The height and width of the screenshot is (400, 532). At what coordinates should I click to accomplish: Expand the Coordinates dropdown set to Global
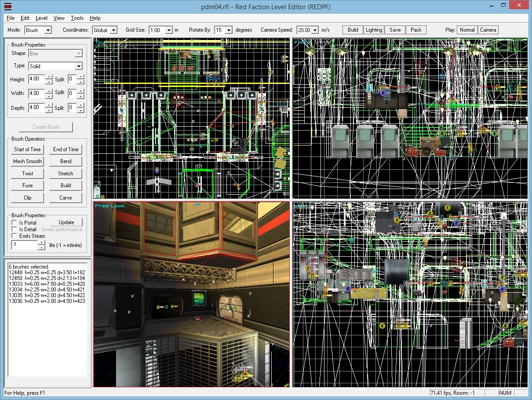coord(113,30)
